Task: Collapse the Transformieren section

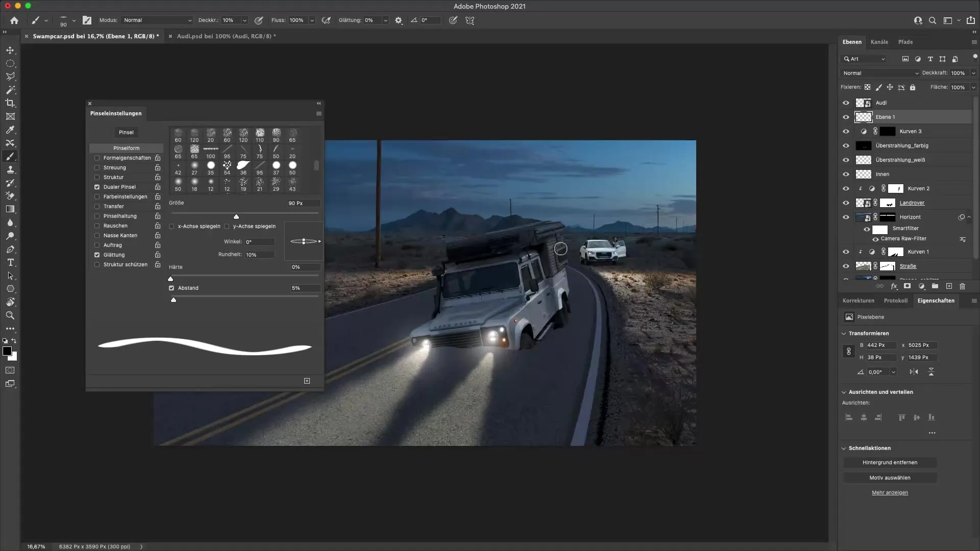Action: point(843,333)
